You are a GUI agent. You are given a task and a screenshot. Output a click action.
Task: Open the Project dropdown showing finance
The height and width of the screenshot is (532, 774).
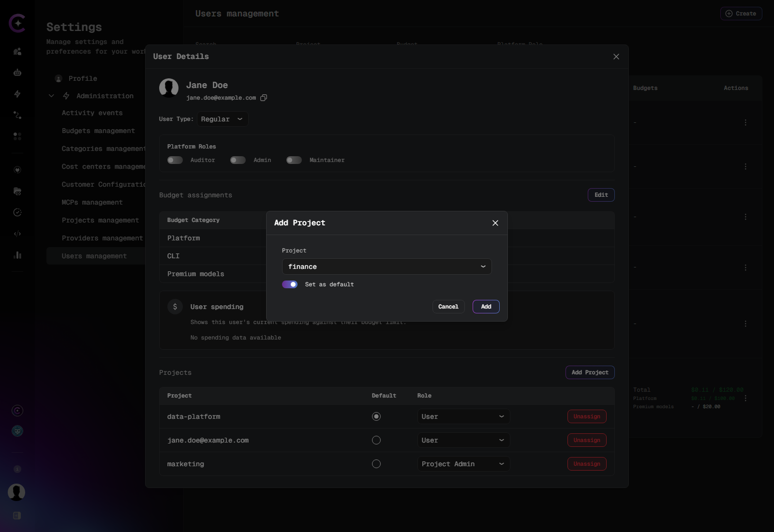tap(387, 266)
